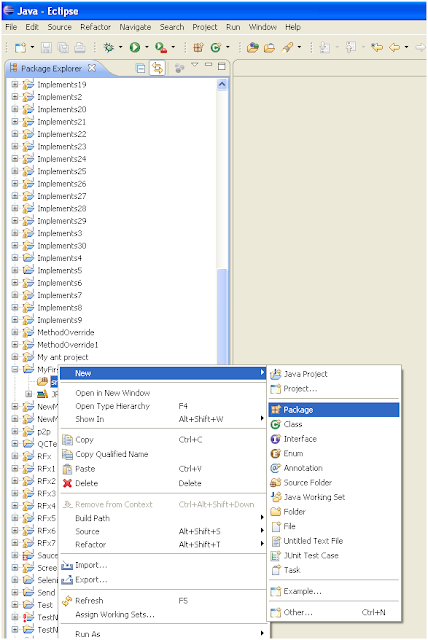Click the New Java Class toolbar icon

click(215, 48)
